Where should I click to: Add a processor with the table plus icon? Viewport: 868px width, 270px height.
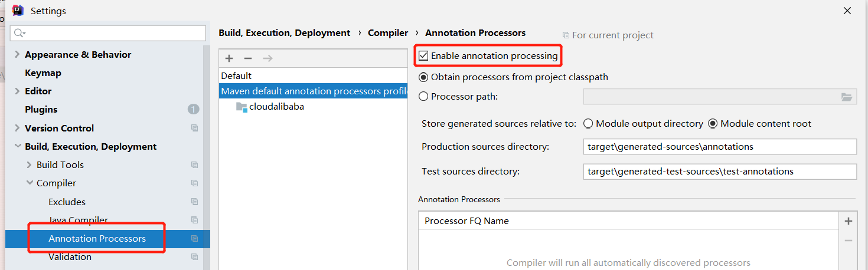pyautogui.click(x=849, y=221)
